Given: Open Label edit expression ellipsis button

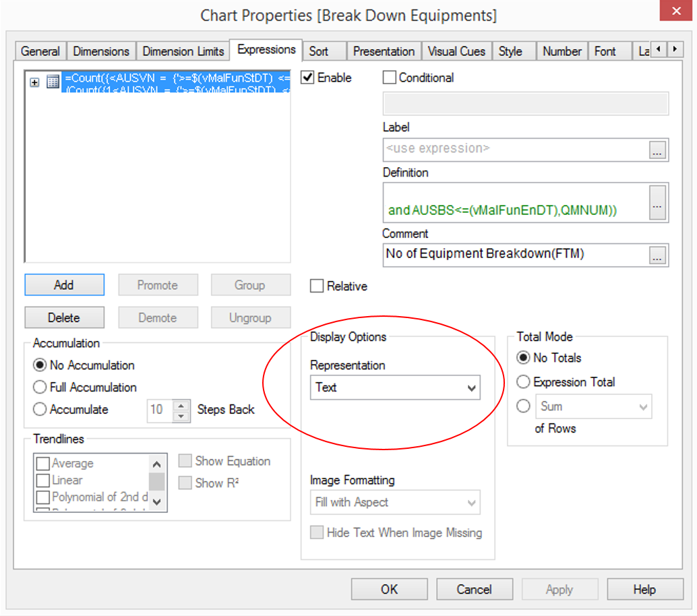Looking at the screenshot, I should click(658, 150).
